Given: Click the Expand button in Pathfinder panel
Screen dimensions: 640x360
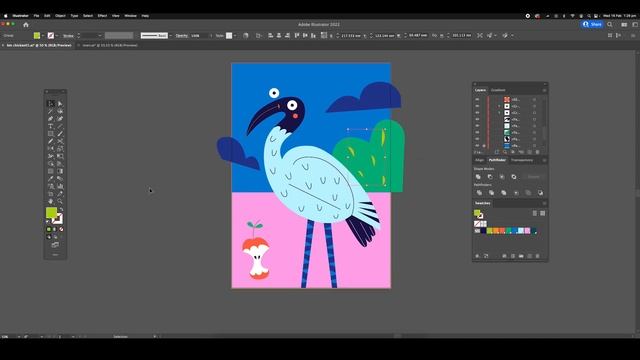Looking at the screenshot, I should pyautogui.click(x=533, y=177).
